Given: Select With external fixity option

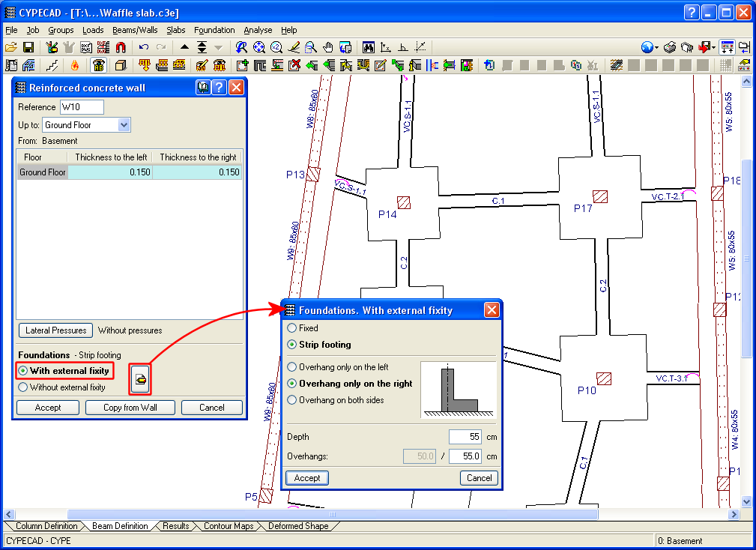Looking at the screenshot, I should click(x=64, y=371).
